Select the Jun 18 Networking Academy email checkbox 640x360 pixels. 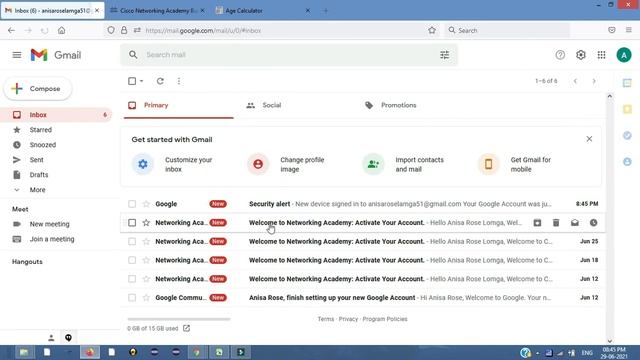click(132, 260)
